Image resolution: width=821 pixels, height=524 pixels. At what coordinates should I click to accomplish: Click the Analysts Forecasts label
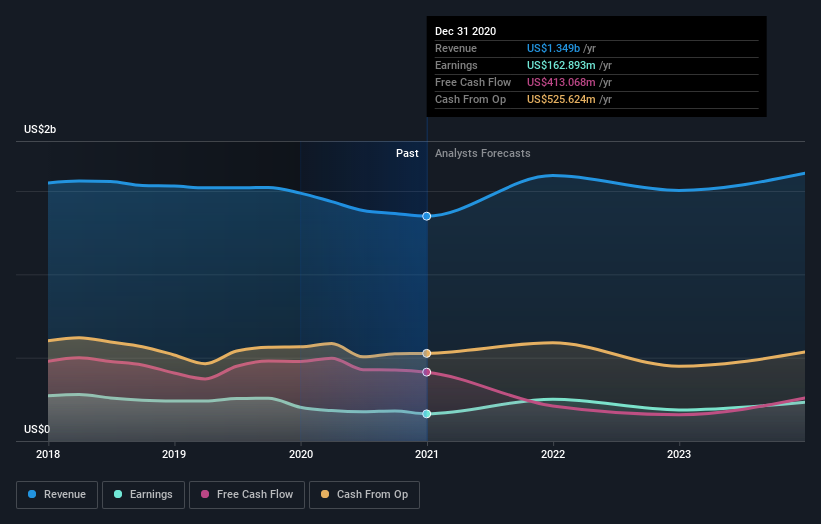(x=483, y=153)
